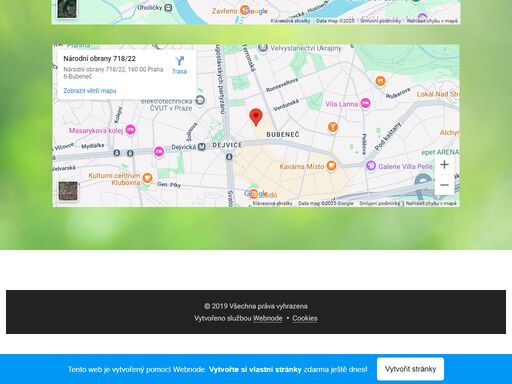This screenshot has height=384, width=512.
Task: Click the Vytvořit stránky button
Action: [410, 369]
